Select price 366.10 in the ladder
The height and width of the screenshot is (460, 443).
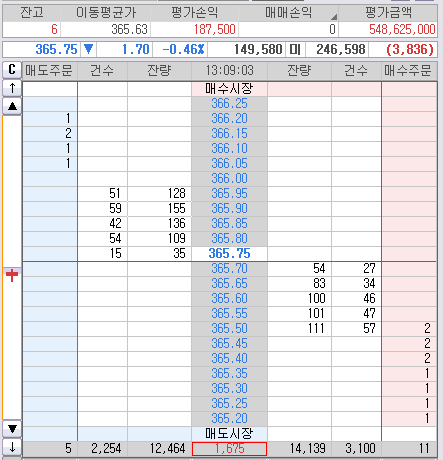click(x=229, y=149)
